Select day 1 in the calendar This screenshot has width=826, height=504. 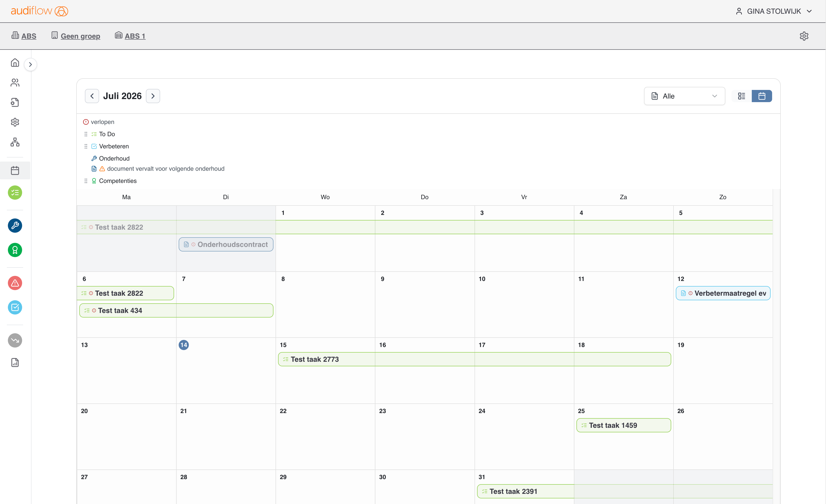(x=283, y=213)
